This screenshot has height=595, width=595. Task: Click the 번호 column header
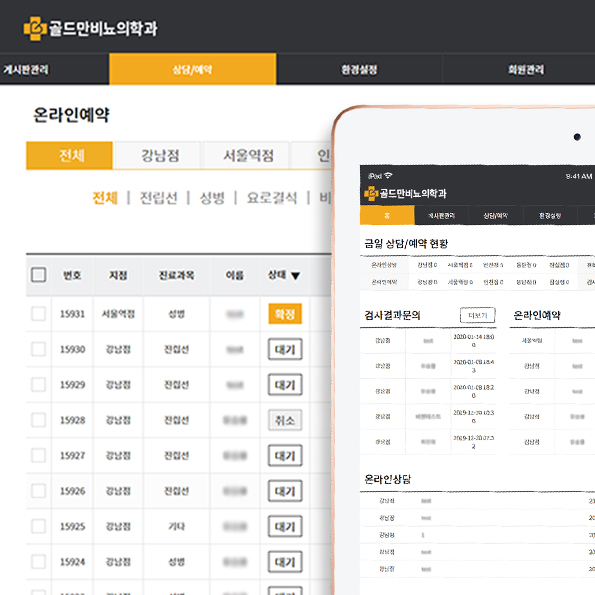click(72, 275)
